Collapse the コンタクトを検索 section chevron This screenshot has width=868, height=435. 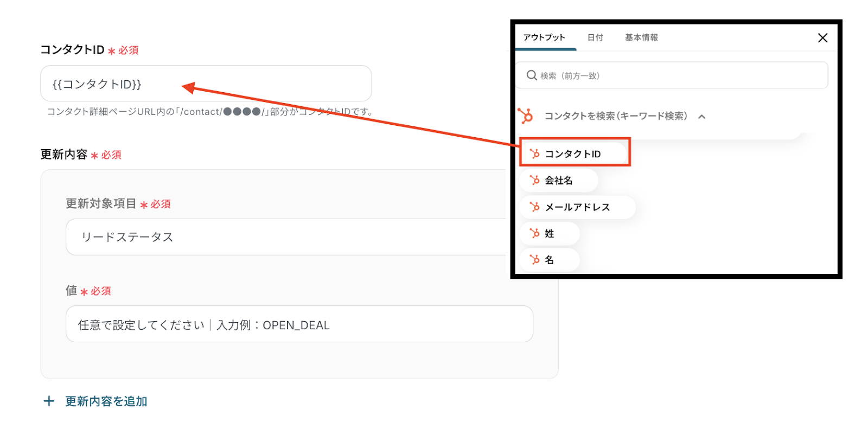coord(701,117)
